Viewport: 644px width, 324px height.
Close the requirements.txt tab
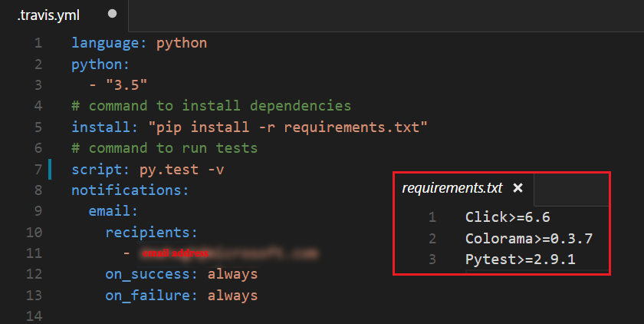pos(517,188)
